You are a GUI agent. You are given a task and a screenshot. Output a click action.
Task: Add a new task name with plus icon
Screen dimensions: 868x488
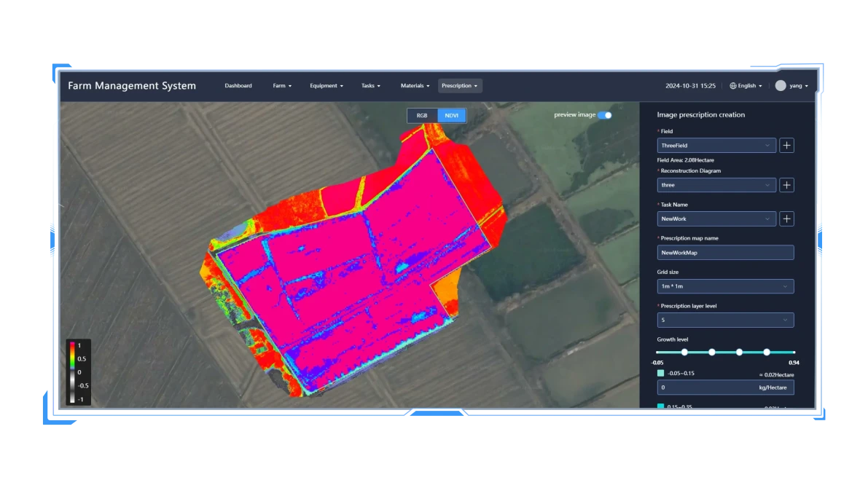click(786, 219)
